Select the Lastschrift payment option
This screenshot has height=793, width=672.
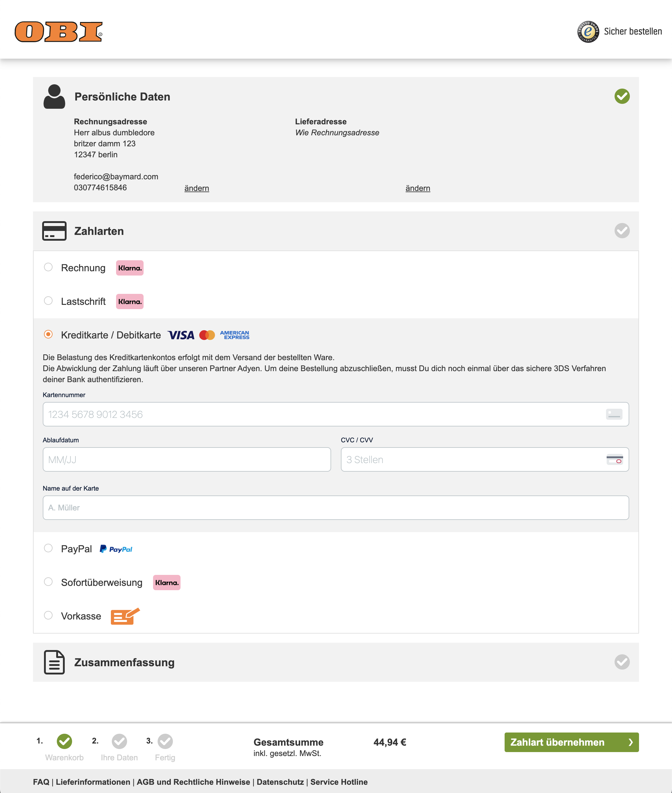coord(48,301)
